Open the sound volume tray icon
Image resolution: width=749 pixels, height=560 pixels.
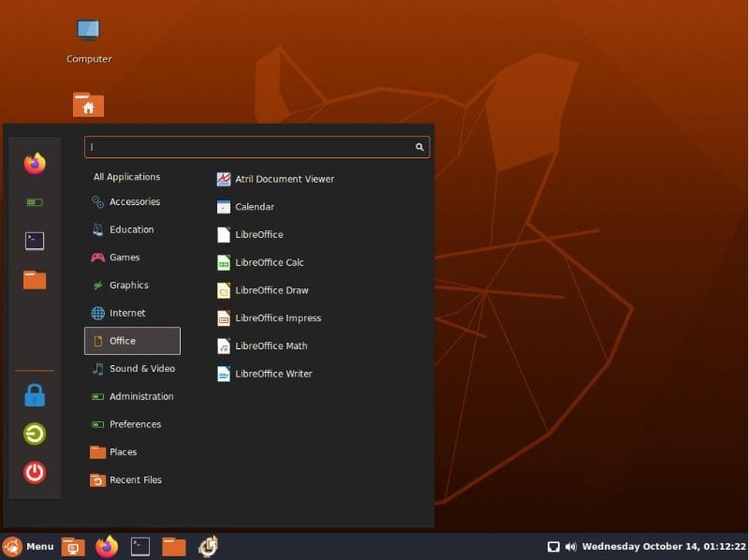point(571,547)
